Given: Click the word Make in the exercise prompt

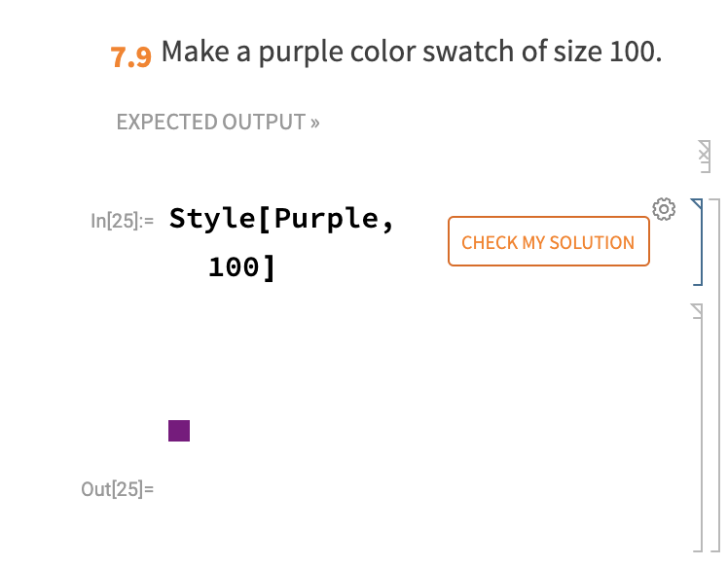Looking at the screenshot, I should [x=195, y=51].
